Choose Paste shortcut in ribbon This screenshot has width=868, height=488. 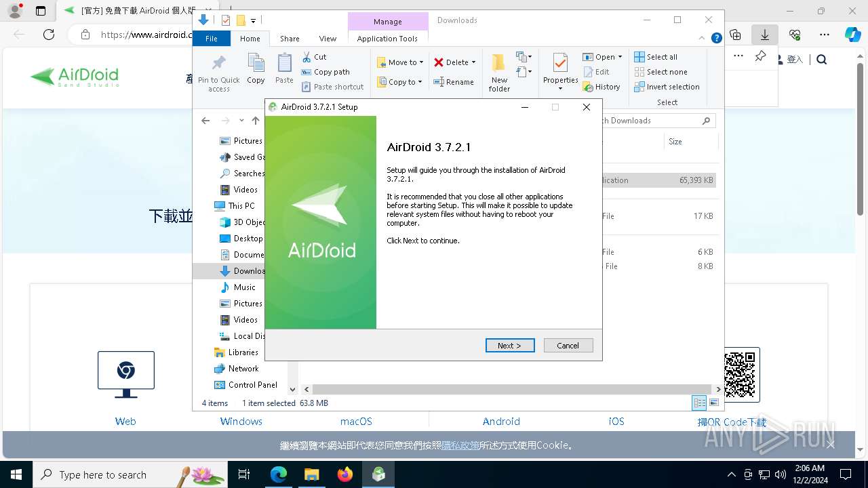click(332, 87)
